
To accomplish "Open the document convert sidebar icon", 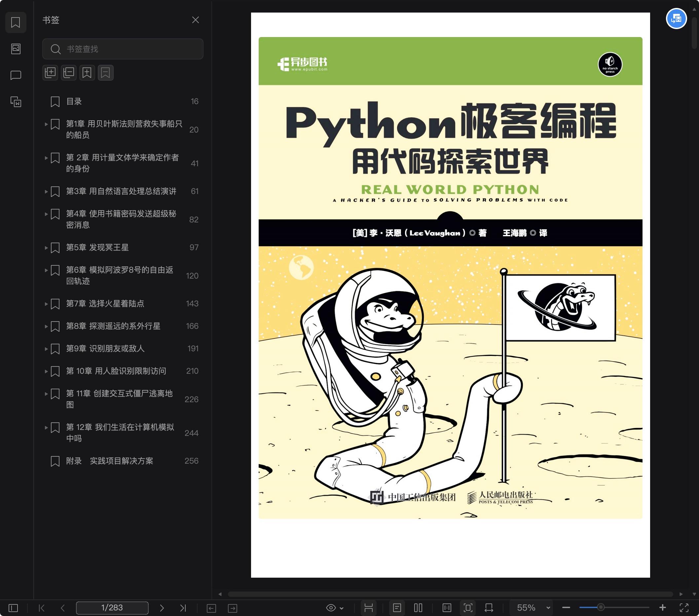I will pos(16,101).
